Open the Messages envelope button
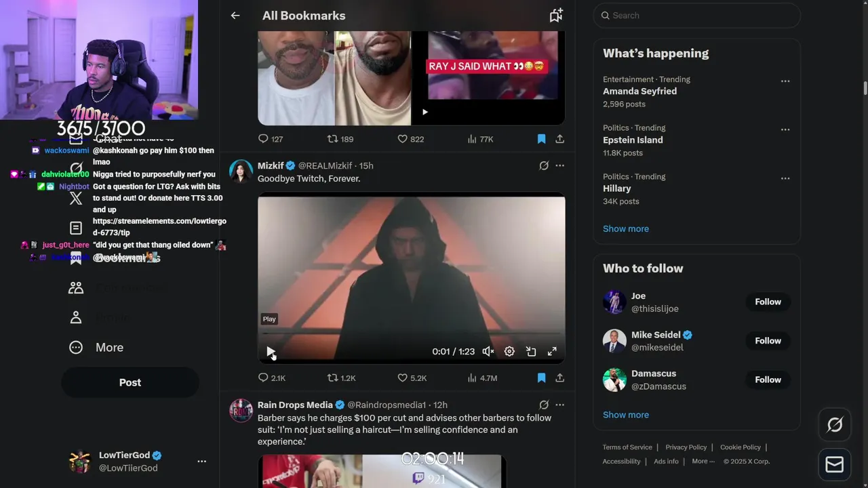This screenshot has width=868, height=488. 835,464
